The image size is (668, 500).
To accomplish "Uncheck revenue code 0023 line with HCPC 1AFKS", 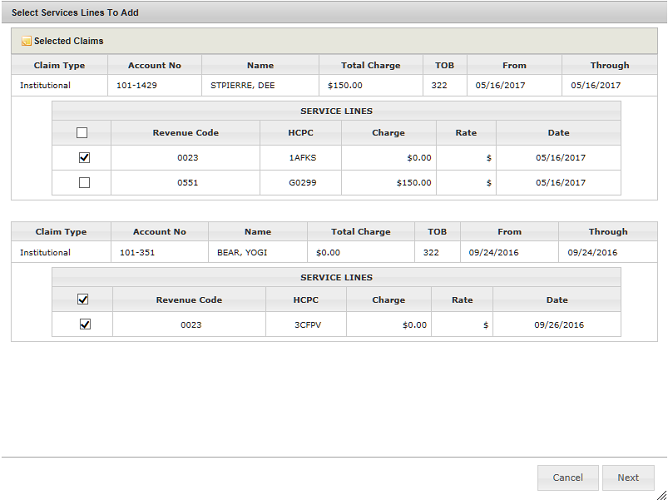I will (x=84, y=158).
